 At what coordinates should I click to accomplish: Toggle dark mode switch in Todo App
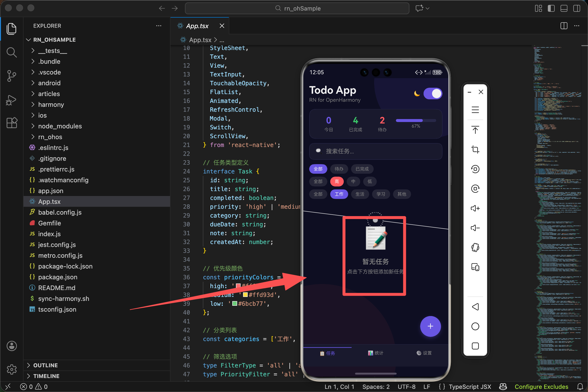(433, 94)
